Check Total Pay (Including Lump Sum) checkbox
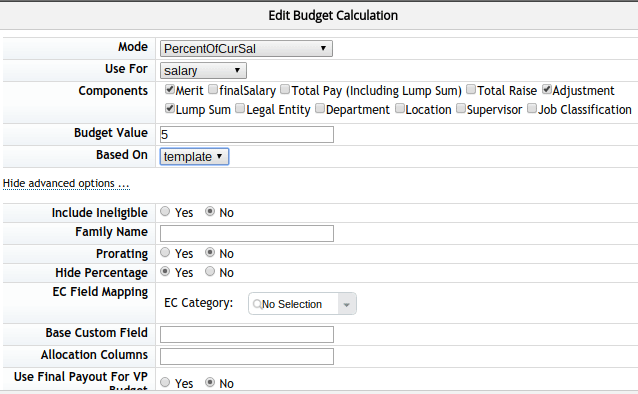The image size is (638, 394). click(285, 89)
